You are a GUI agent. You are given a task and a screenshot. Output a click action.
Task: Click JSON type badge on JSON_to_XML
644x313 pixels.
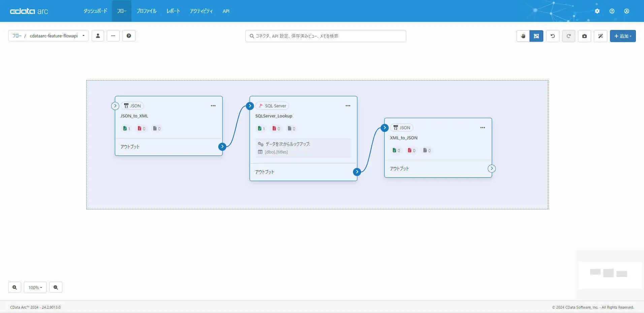point(132,106)
